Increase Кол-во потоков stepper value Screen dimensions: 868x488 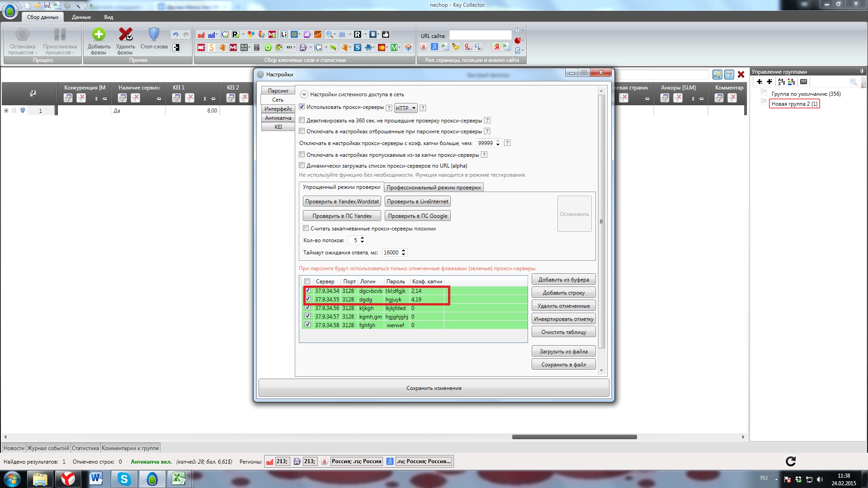(362, 238)
